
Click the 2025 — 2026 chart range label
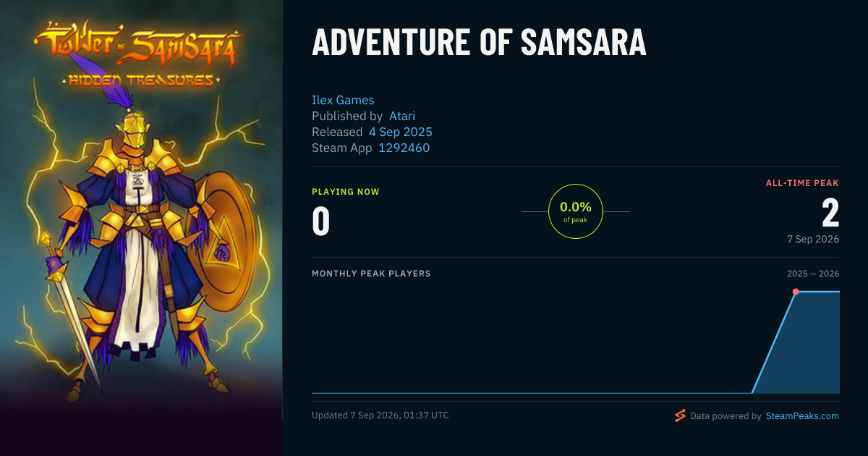click(x=813, y=274)
